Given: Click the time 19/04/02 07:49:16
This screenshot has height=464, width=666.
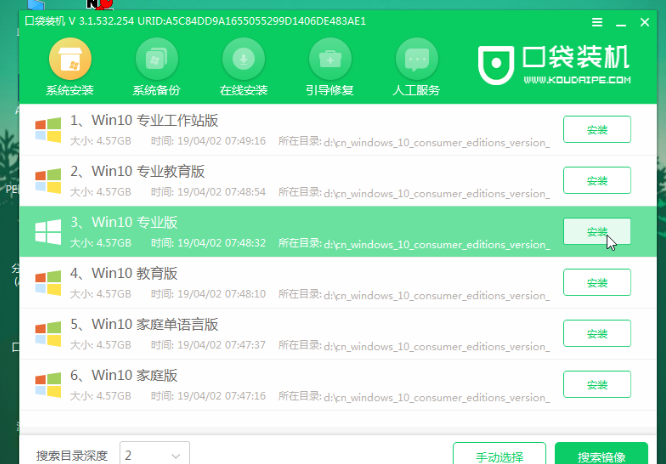Looking at the screenshot, I should click(221, 141).
